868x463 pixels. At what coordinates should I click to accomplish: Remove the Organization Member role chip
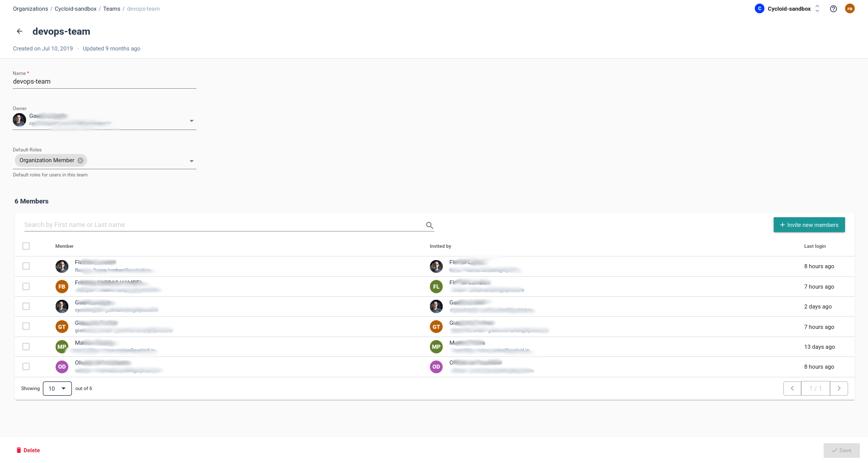(81, 161)
